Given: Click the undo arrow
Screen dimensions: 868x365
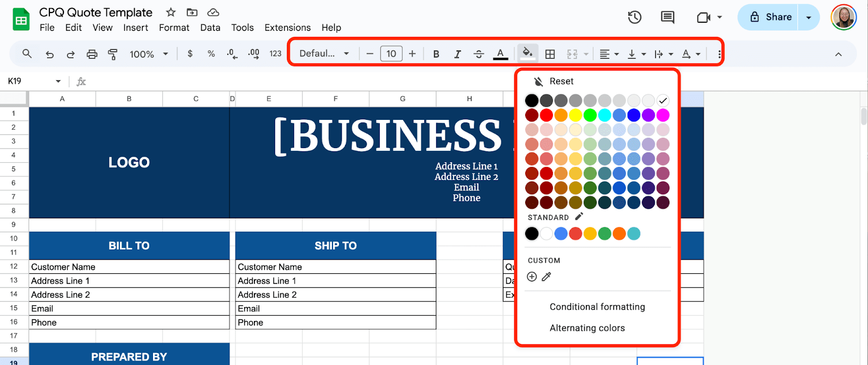Looking at the screenshot, I should click(x=50, y=54).
